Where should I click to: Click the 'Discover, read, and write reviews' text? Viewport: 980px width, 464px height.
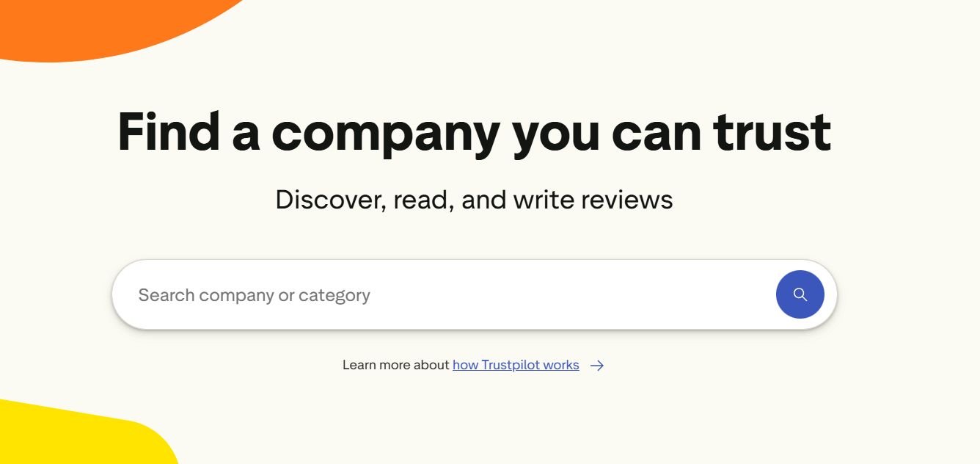point(474,200)
